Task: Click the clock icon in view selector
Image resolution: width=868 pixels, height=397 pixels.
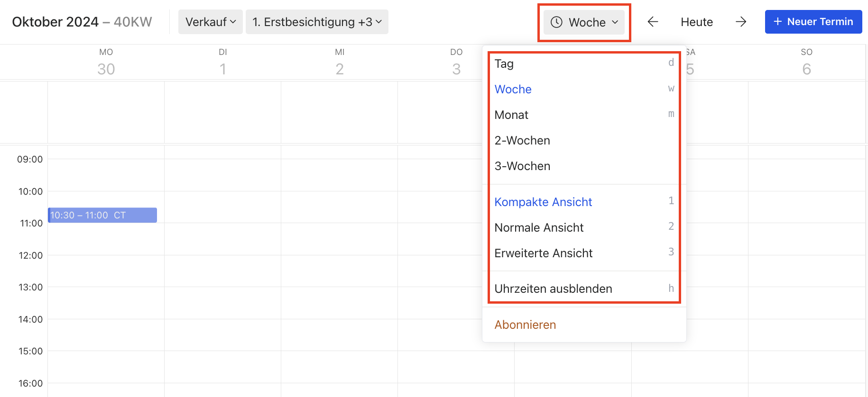Action: pos(556,22)
